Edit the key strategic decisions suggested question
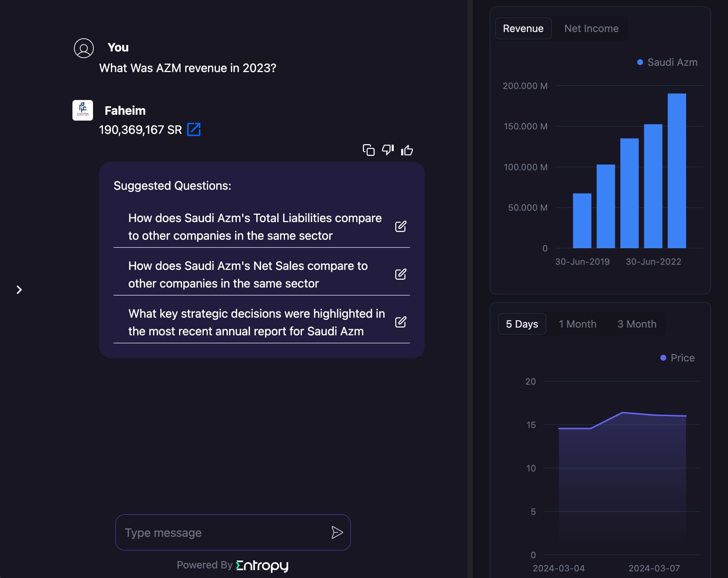 click(401, 322)
